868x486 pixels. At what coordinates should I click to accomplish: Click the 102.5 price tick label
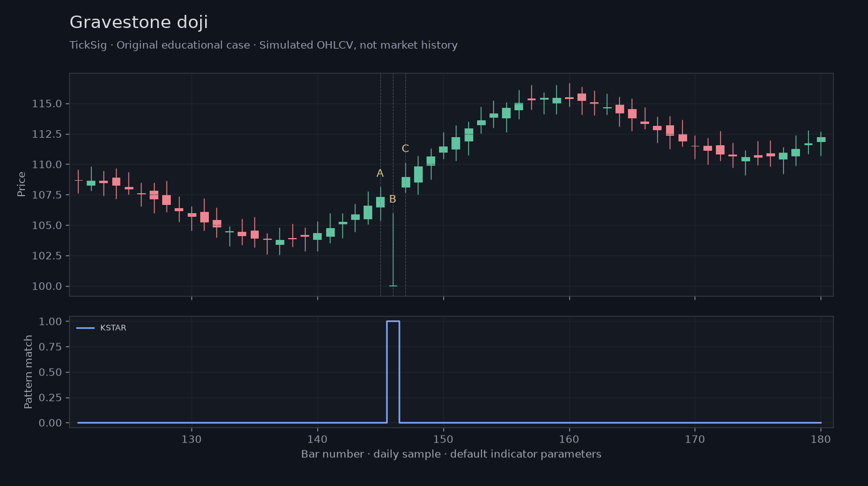[x=47, y=256]
